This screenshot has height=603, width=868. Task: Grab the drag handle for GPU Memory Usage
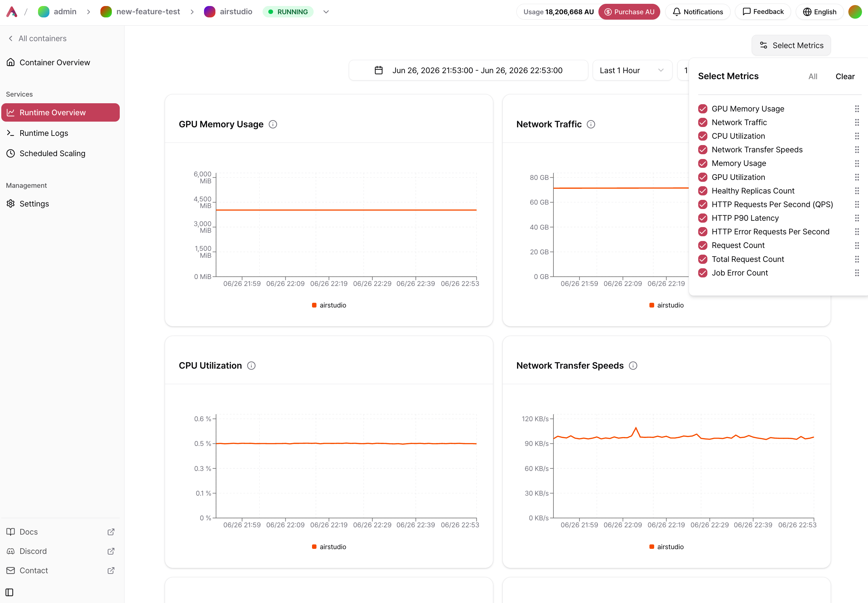[857, 109]
